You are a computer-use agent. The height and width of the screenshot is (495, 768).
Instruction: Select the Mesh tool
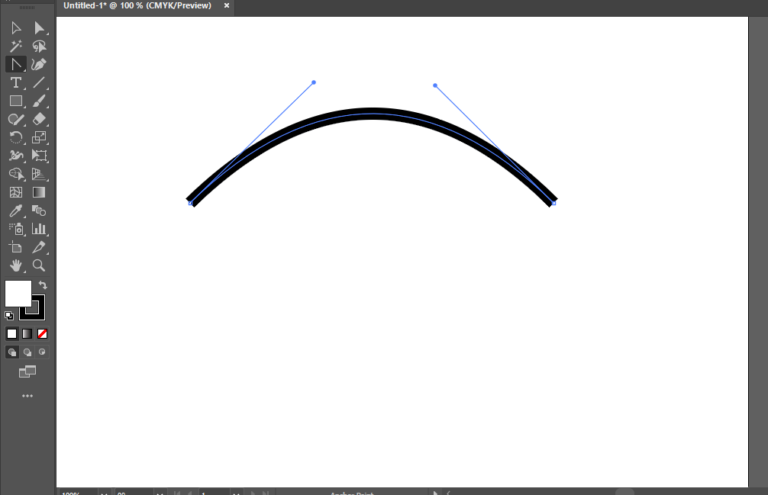16,192
